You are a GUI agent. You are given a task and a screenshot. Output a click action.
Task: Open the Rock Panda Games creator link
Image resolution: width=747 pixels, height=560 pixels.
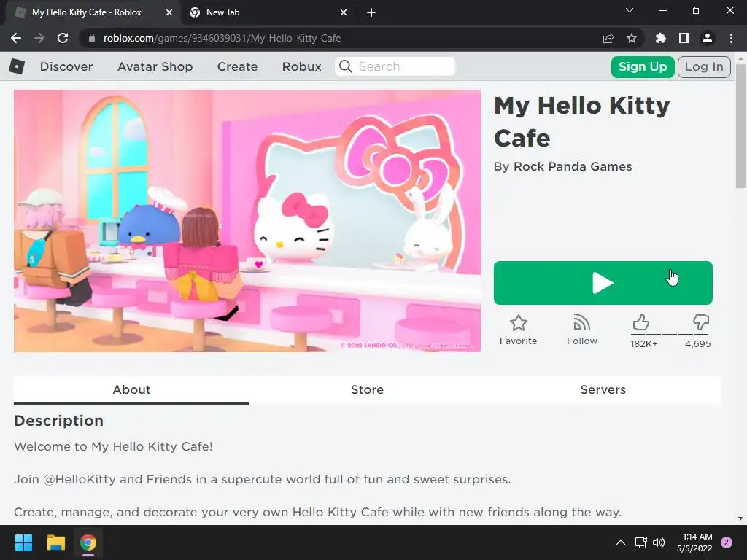pos(573,167)
